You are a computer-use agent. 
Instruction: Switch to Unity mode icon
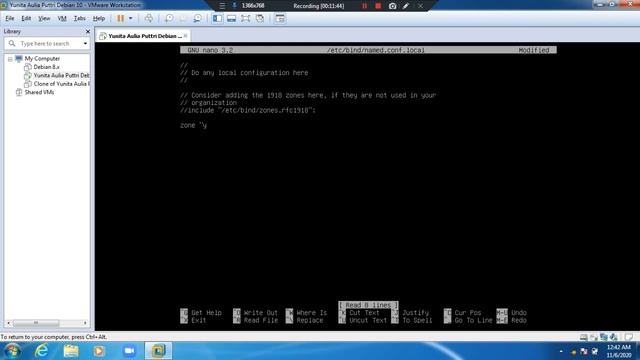tap(260, 18)
